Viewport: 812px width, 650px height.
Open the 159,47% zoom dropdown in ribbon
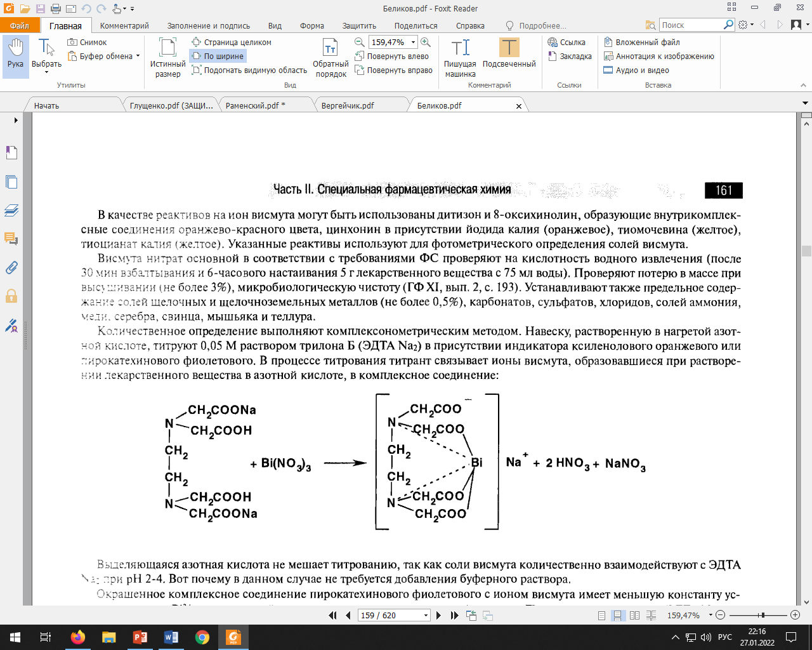(413, 43)
